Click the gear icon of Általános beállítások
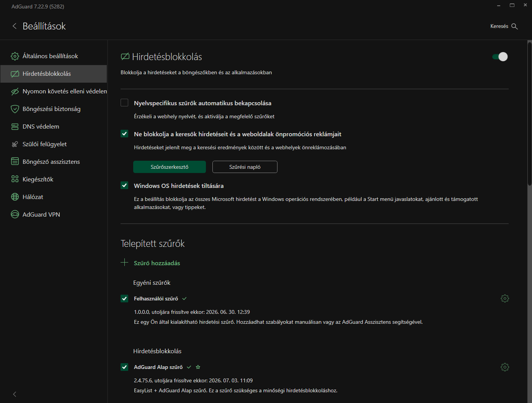This screenshot has width=532, height=403. pyautogui.click(x=15, y=56)
